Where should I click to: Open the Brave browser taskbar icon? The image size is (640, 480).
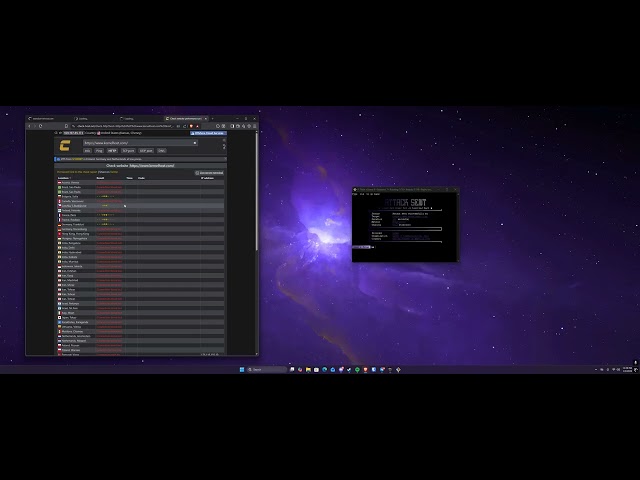[365, 369]
